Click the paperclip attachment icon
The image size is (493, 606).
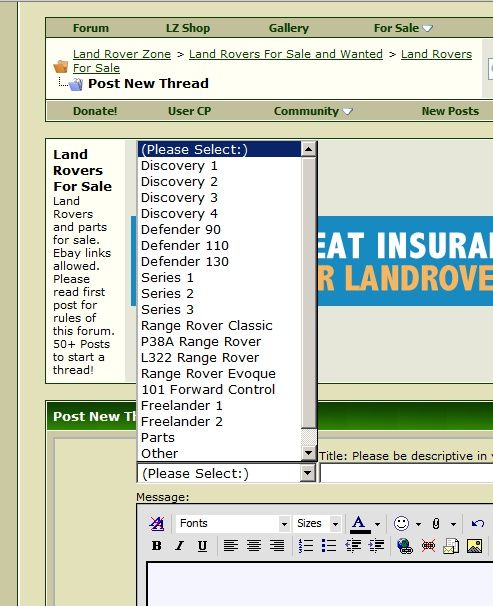click(436, 523)
